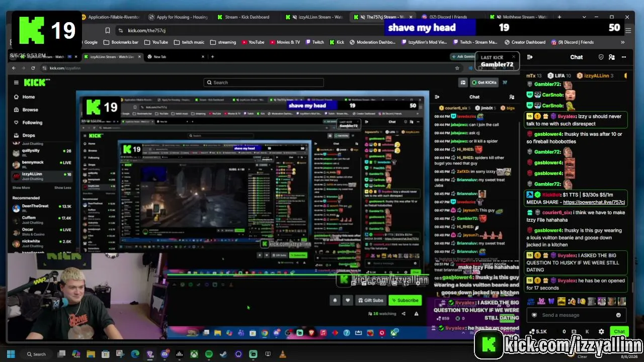Focus the Kick Search box
This screenshot has height=362, width=644.
(264, 82)
